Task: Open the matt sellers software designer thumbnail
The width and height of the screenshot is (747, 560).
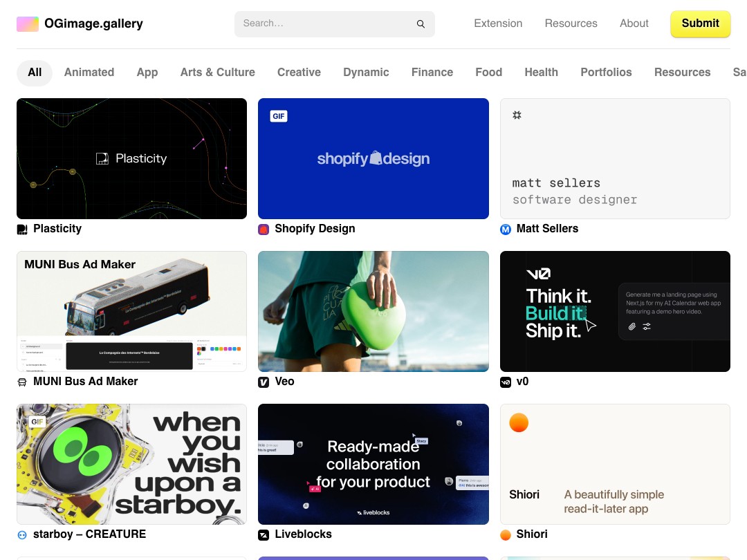Action: click(x=615, y=158)
